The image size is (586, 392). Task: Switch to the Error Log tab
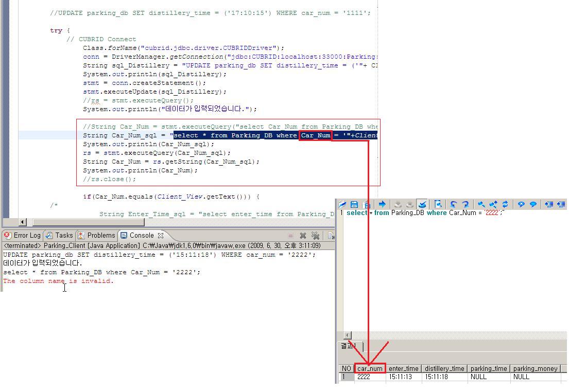click(x=22, y=235)
